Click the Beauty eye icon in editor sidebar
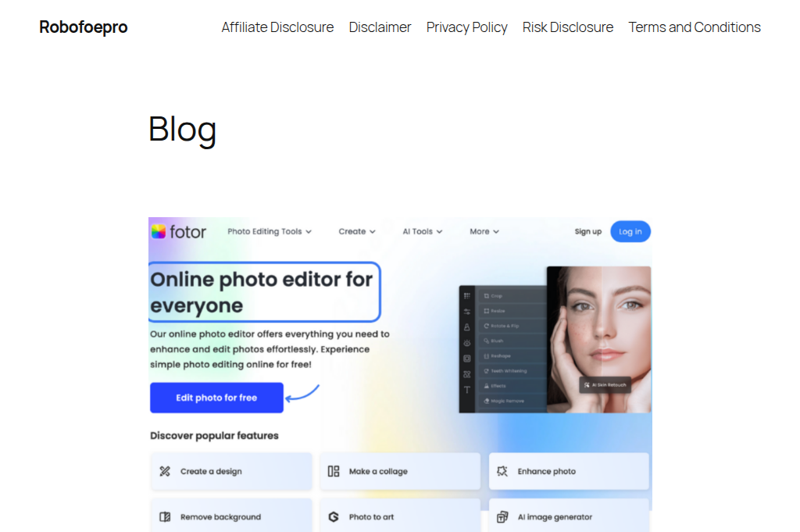 click(x=467, y=343)
